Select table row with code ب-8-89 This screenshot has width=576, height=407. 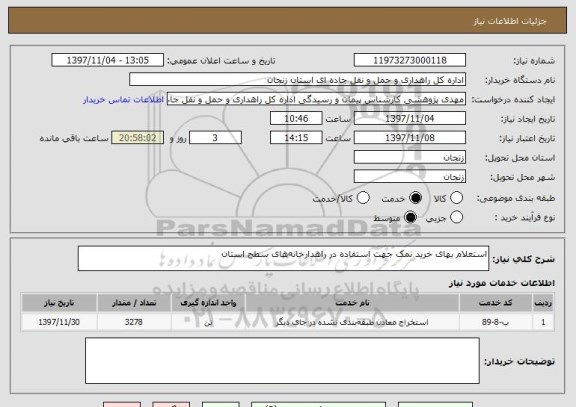288,322
